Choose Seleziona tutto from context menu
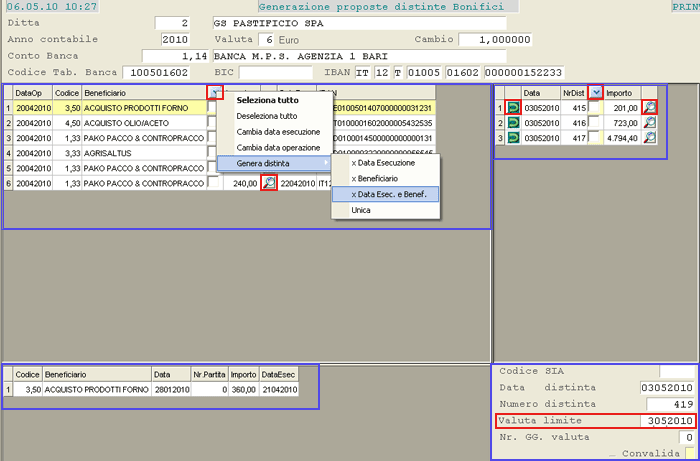This screenshot has height=461, width=700. [x=267, y=100]
